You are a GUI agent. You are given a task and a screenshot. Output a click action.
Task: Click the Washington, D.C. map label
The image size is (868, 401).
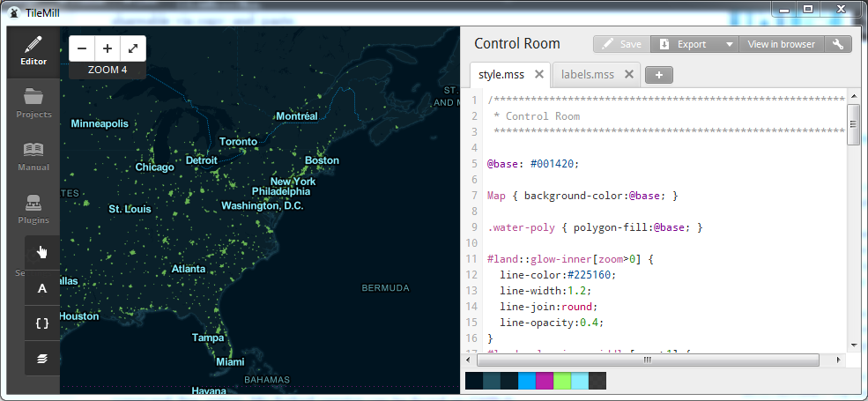263,205
